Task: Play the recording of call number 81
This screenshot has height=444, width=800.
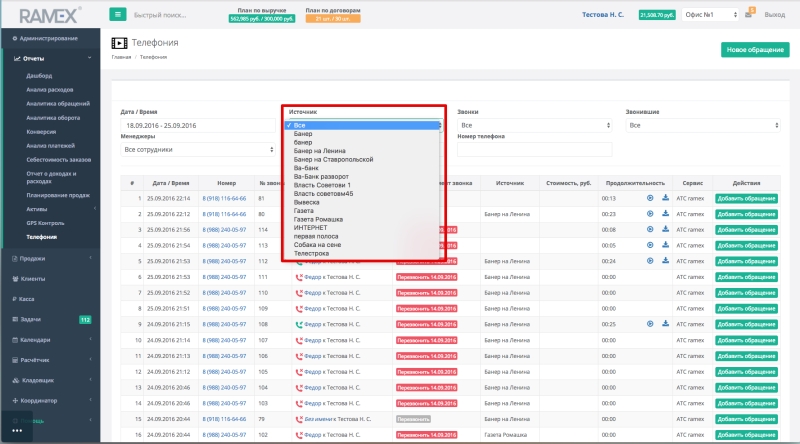Action: [650, 198]
